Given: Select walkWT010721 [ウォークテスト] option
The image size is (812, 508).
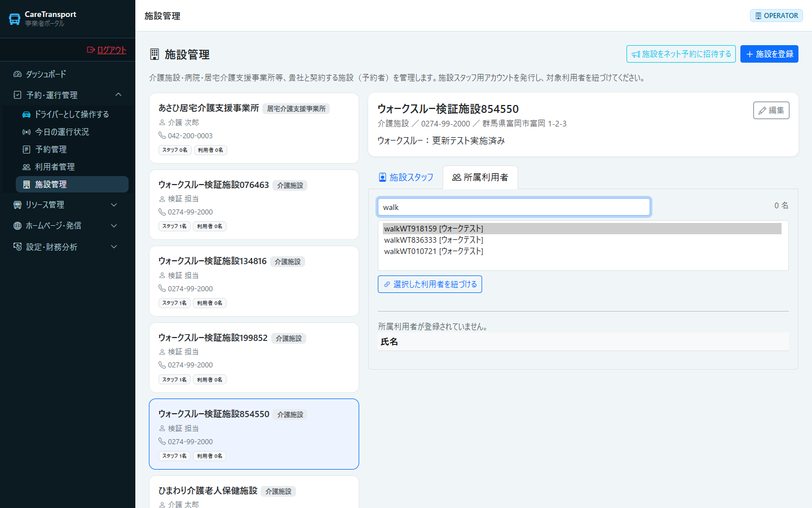Looking at the screenshot, I should 582,251.
